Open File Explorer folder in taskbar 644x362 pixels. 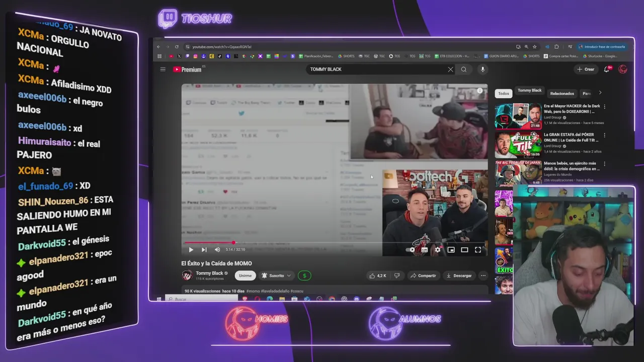tap(282, 299)
